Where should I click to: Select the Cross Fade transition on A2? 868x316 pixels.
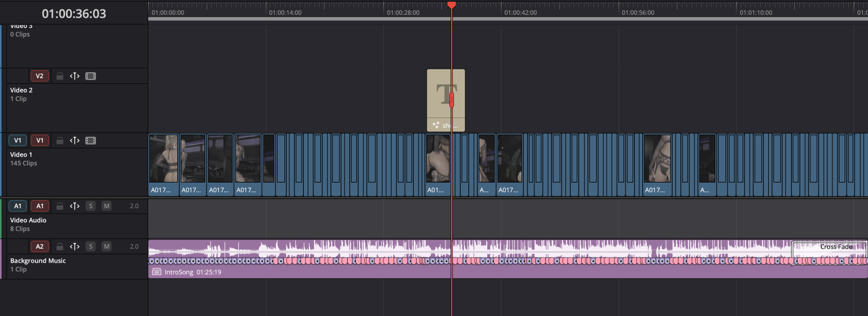(x=830, y=252)
